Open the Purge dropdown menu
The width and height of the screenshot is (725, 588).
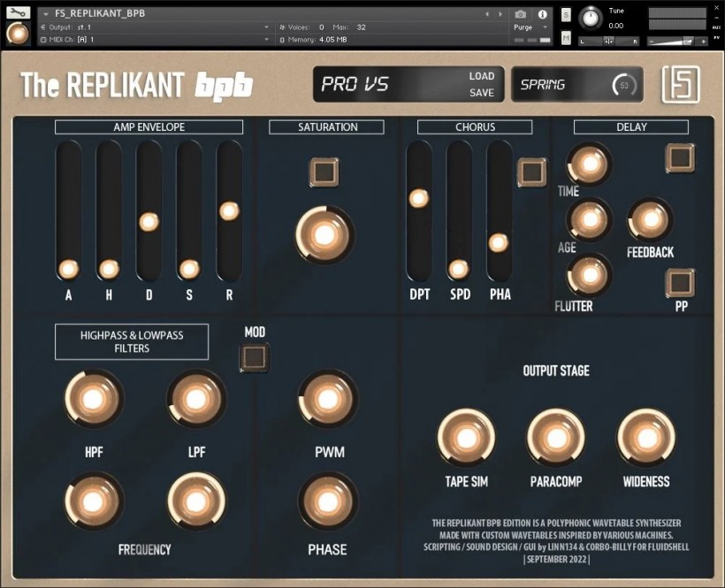coord(530,27)
